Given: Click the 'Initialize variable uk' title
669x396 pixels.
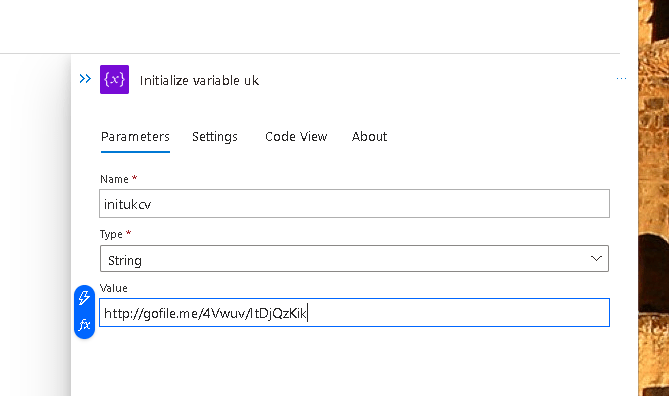Looking at the screenshot, I should click(x=199, y=80).
